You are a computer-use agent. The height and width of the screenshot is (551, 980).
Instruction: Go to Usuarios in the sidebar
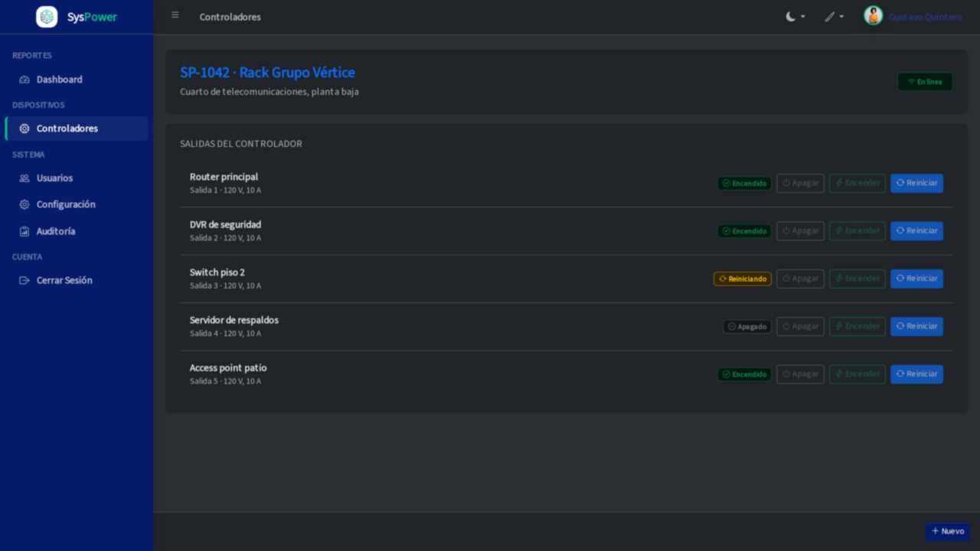77,178
